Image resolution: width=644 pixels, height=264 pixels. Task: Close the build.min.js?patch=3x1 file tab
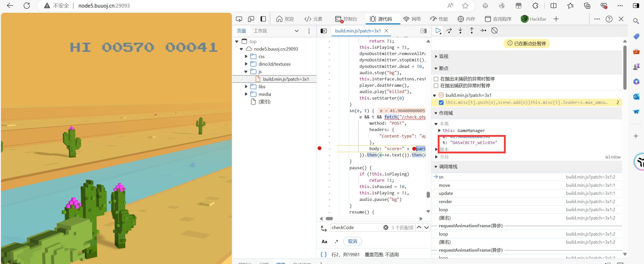(x=386, y=31)
